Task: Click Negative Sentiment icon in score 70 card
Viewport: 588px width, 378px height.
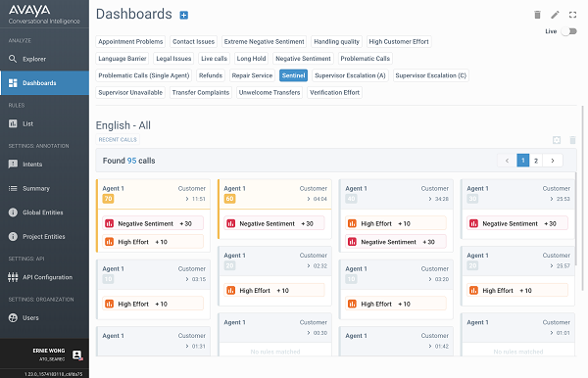Action: pos(109,223)
